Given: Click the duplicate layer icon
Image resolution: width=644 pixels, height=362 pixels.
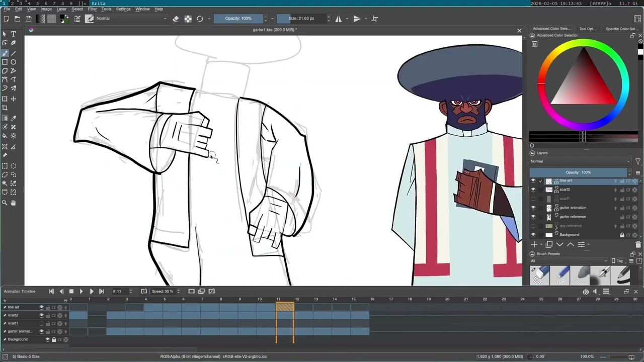Looking at the screenshot, I should (549, 244).
